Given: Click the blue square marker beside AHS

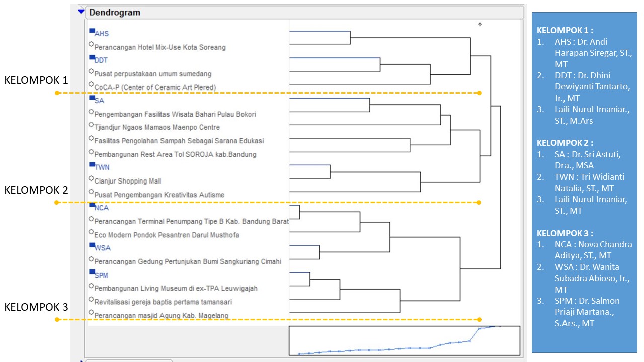Looking at the screenshot, I should pyautogui.click(x=92, y=31).
